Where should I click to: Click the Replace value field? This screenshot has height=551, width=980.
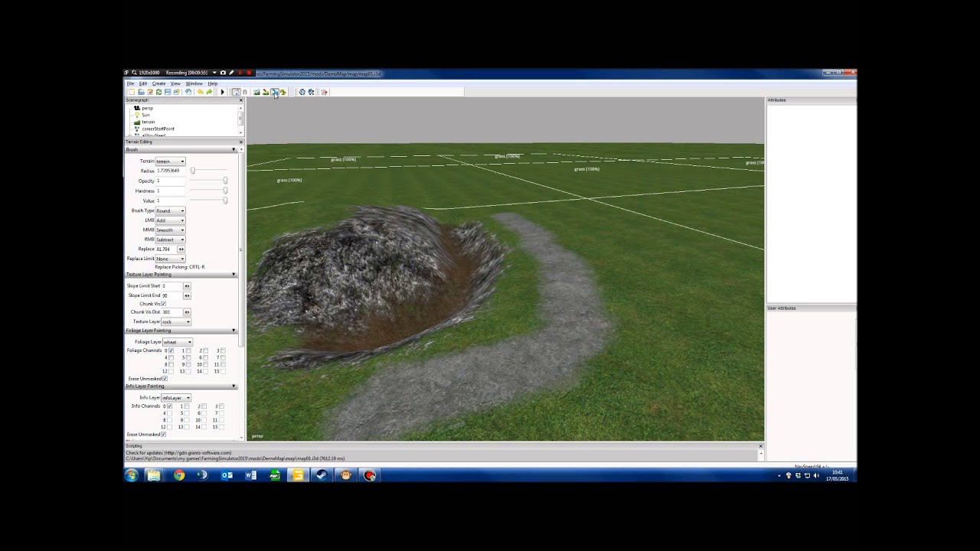coord(166,249)
